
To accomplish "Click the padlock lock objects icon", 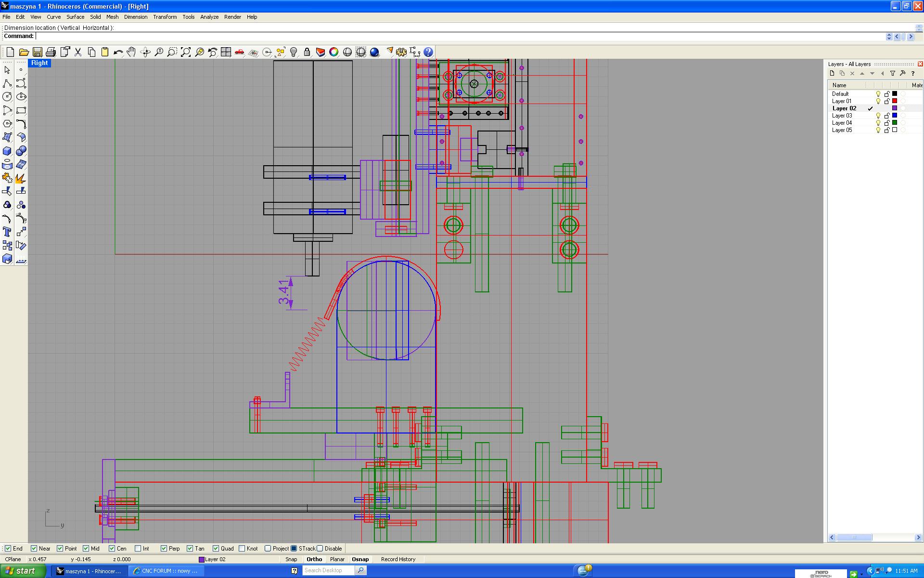I will (307, 52).
